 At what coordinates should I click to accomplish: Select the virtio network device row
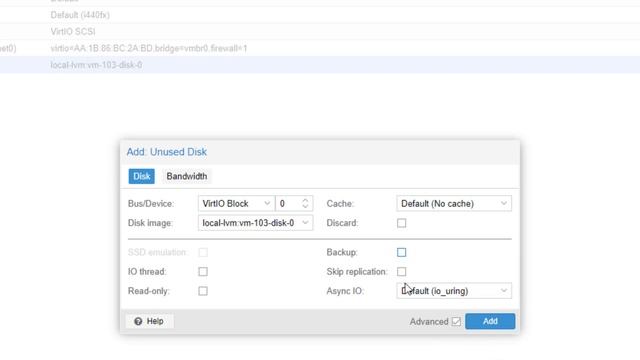pyautogui.click(x=320, y=48)
